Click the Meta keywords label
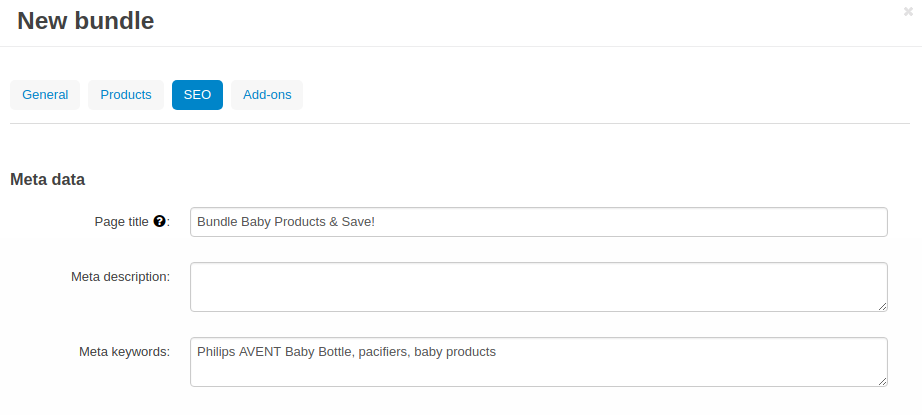Image resolution: width=922 pixels, height=415 pixels. point(125,352)
